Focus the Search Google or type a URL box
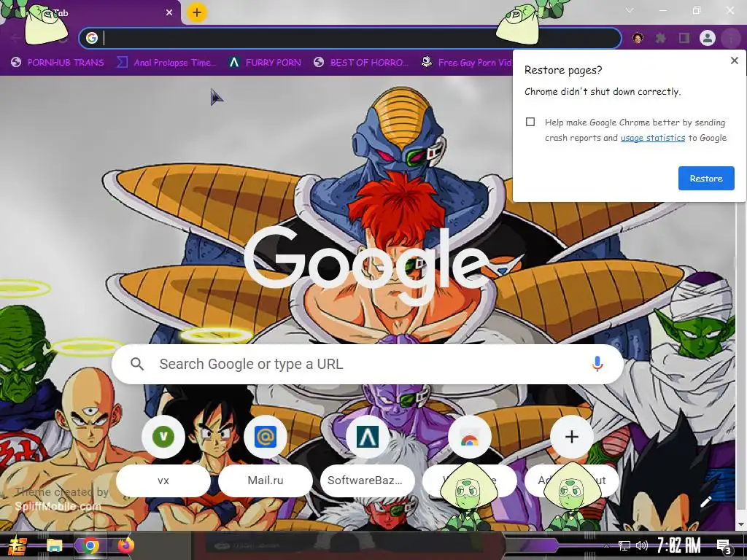The width and height of the screenshot is (747, 560). pos(368,364)
